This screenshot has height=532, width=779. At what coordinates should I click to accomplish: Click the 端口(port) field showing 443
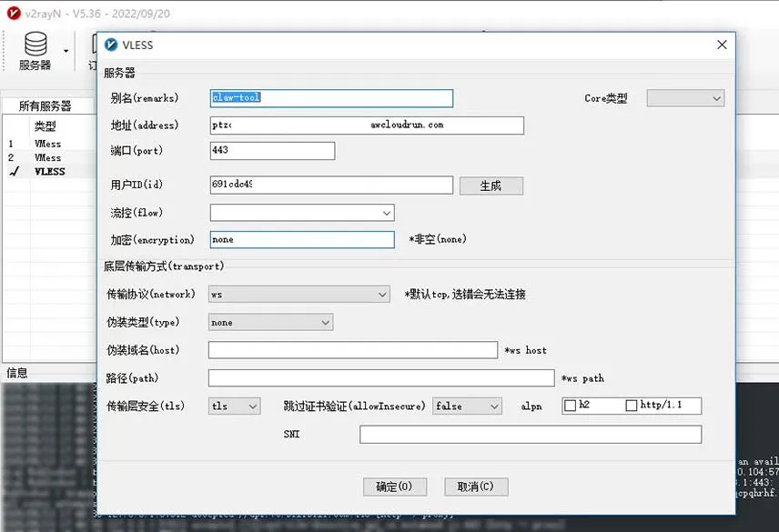tap(272, 150)
